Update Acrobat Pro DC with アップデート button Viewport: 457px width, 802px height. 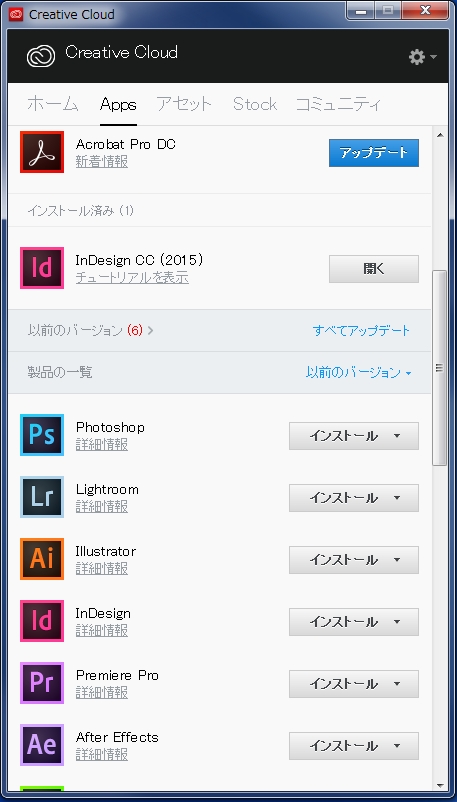coord(374,153)
